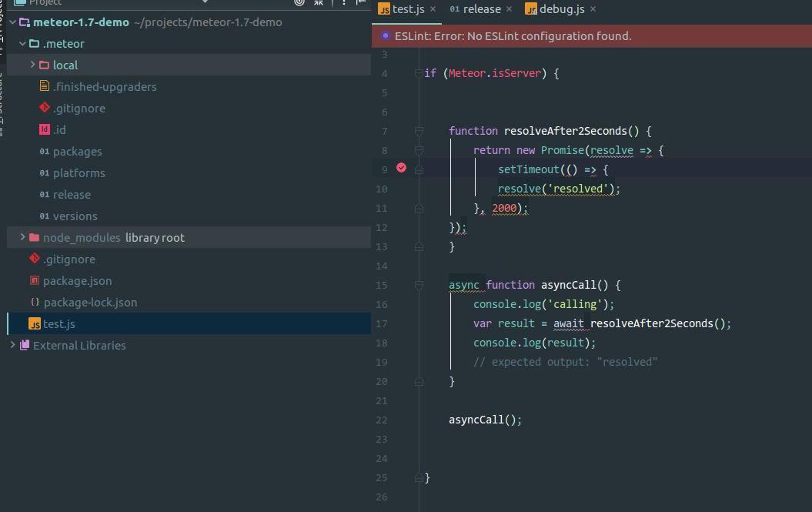Expand External Libraries node
This screenshot has width=812, height=512.
12,345
